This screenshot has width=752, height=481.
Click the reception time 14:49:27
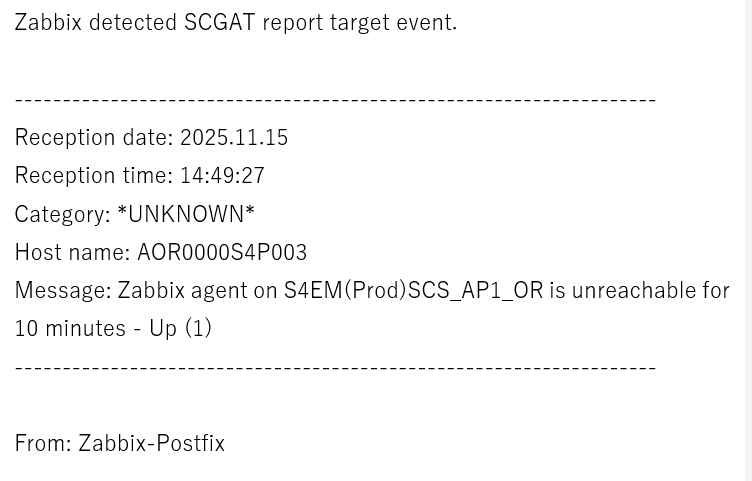point(222,175)
